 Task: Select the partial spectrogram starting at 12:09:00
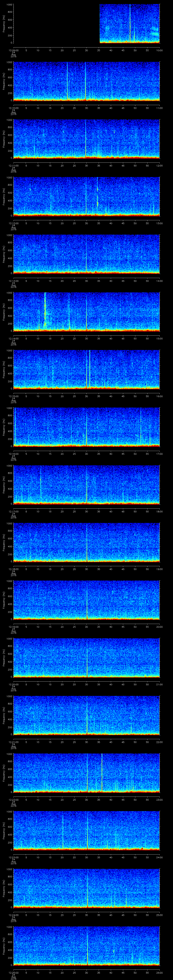pos(129,24)
